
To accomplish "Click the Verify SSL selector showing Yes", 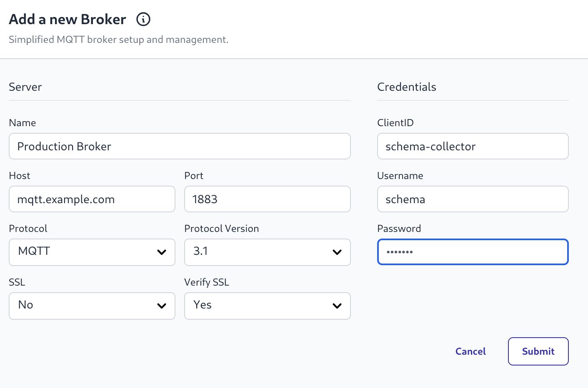I will 267,306.
